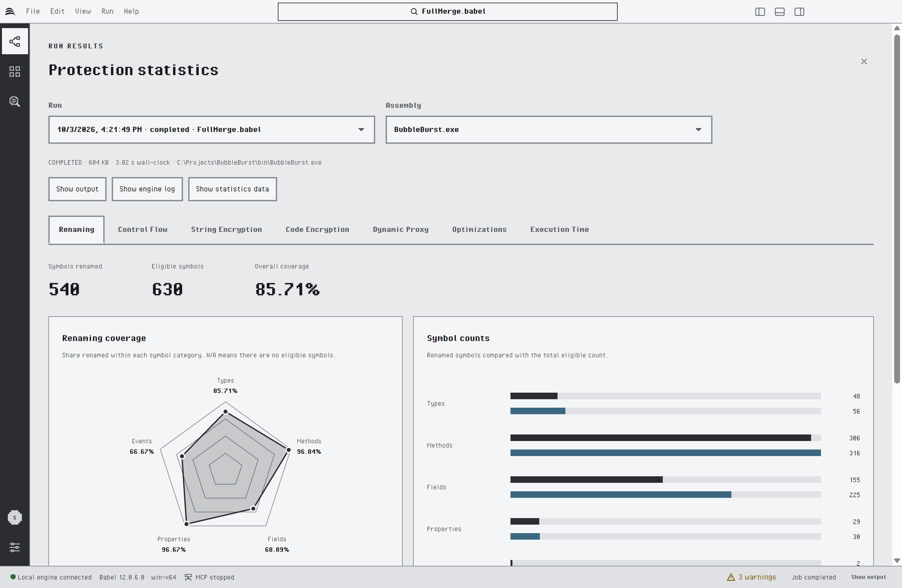Click the Fields 68.89% chart label
The width and height of the screenshot is (902, 588).
pos(277,545)
